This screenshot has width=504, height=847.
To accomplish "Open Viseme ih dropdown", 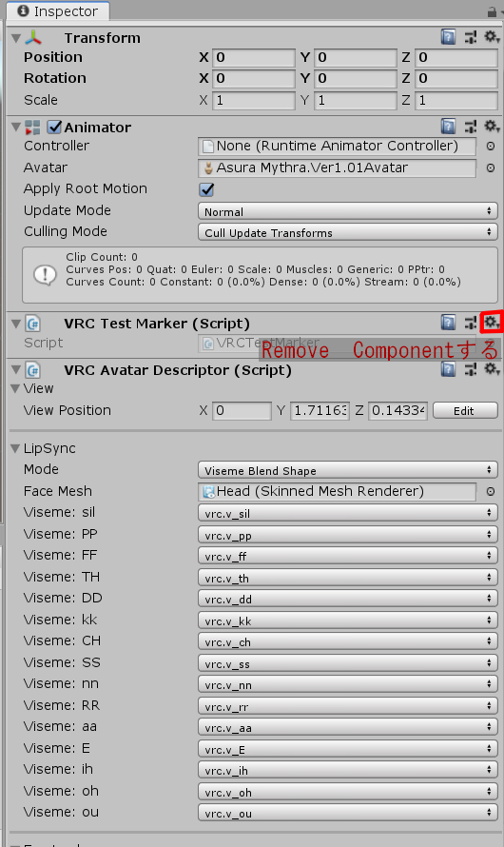I will point(347,770).
